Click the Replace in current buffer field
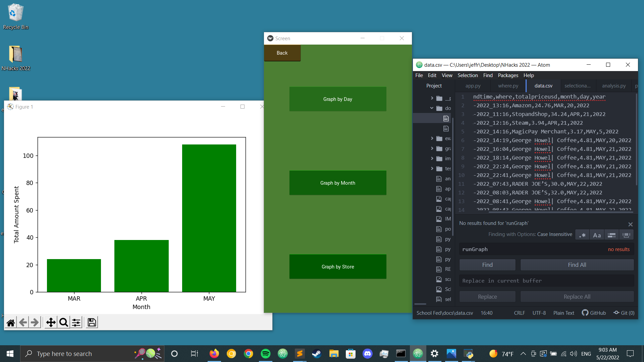644x362 pixels. point(546,281)
